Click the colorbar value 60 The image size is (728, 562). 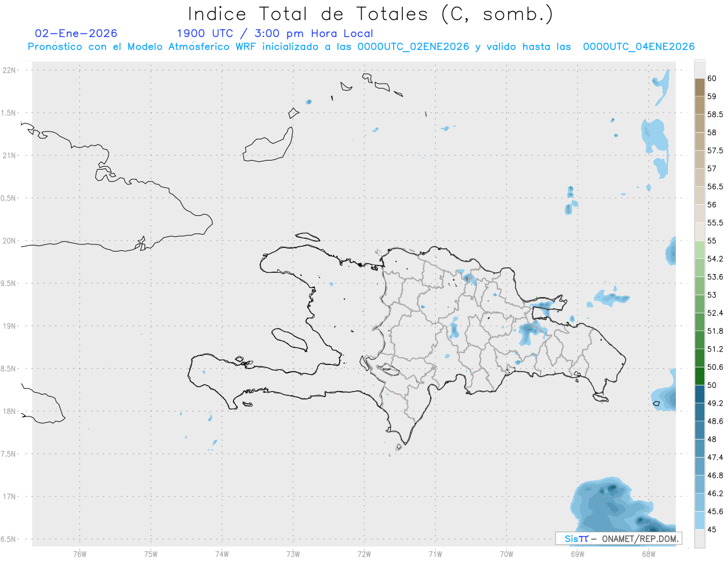712,78
